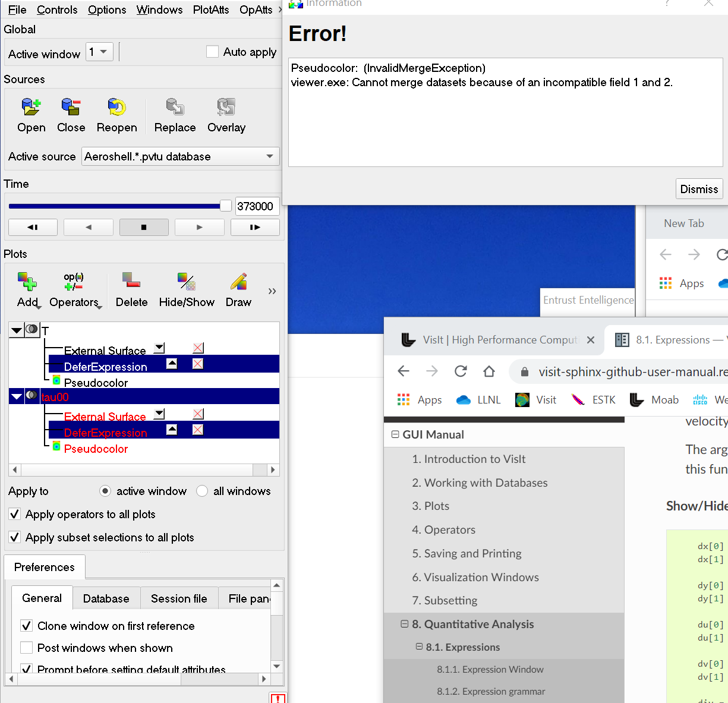
Task: Open 8.1.1. Expression Window link
Action: point(490,669)
